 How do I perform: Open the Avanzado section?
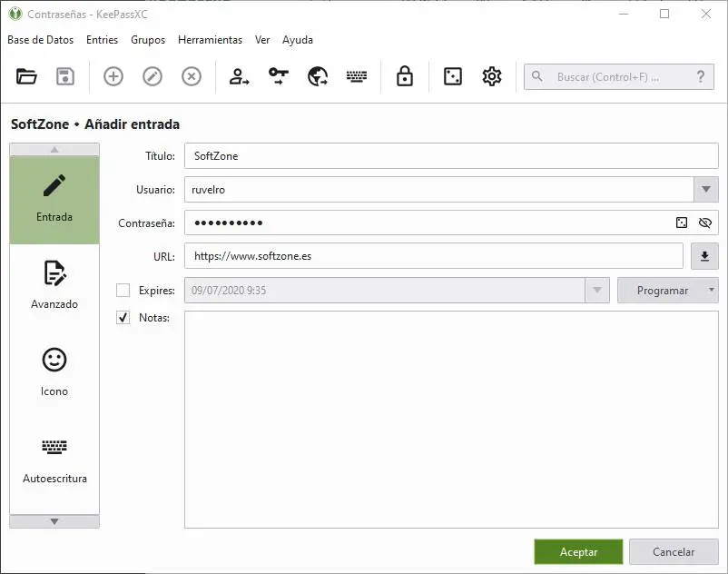click(54, 284)
